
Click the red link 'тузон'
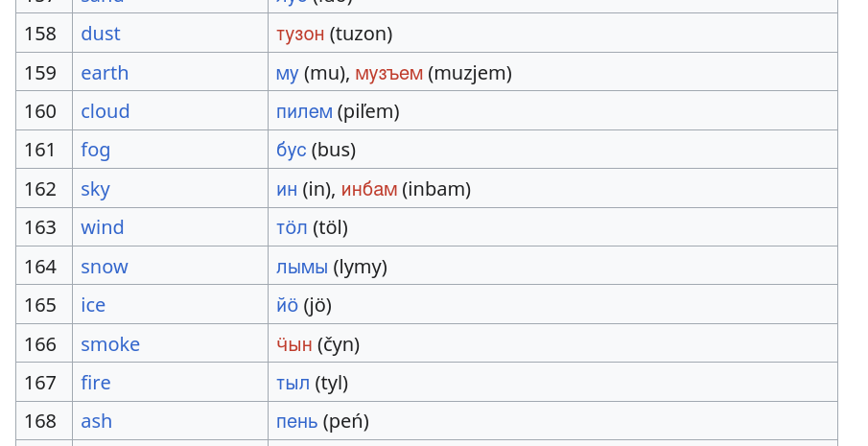[300, 34]
